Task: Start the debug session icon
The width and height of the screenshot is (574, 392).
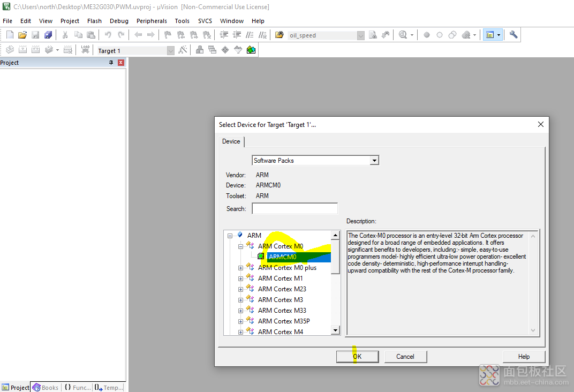Action: (x=403, y=35)
